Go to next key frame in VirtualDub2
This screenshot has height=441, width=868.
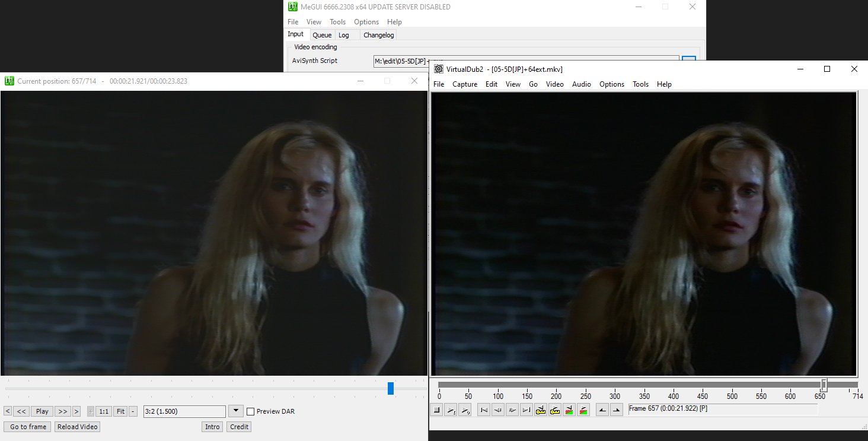(555, 410)
